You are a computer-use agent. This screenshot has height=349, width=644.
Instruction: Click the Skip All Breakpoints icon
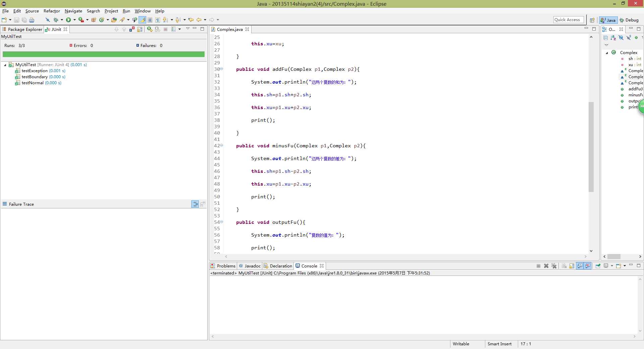(x=48, y=20)
